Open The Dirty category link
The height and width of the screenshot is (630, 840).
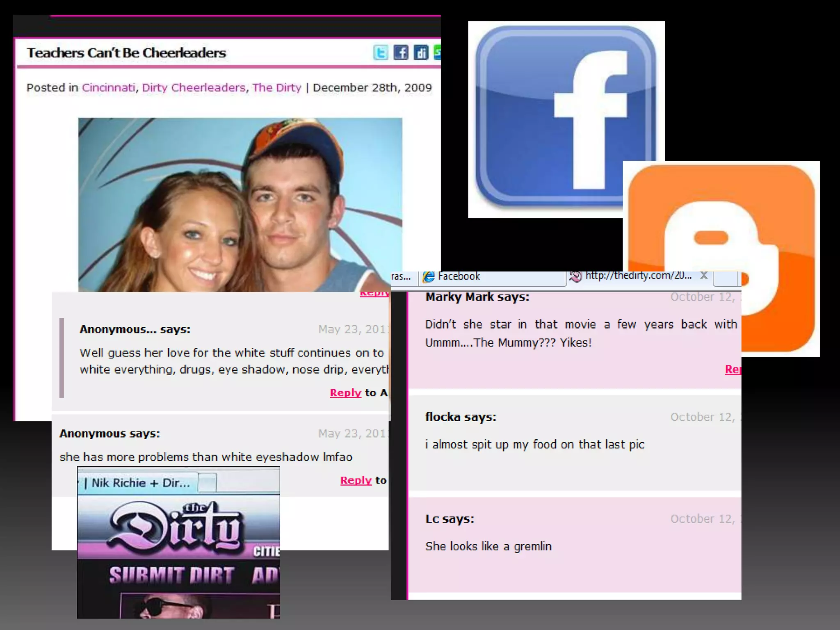tap(276, 87)
